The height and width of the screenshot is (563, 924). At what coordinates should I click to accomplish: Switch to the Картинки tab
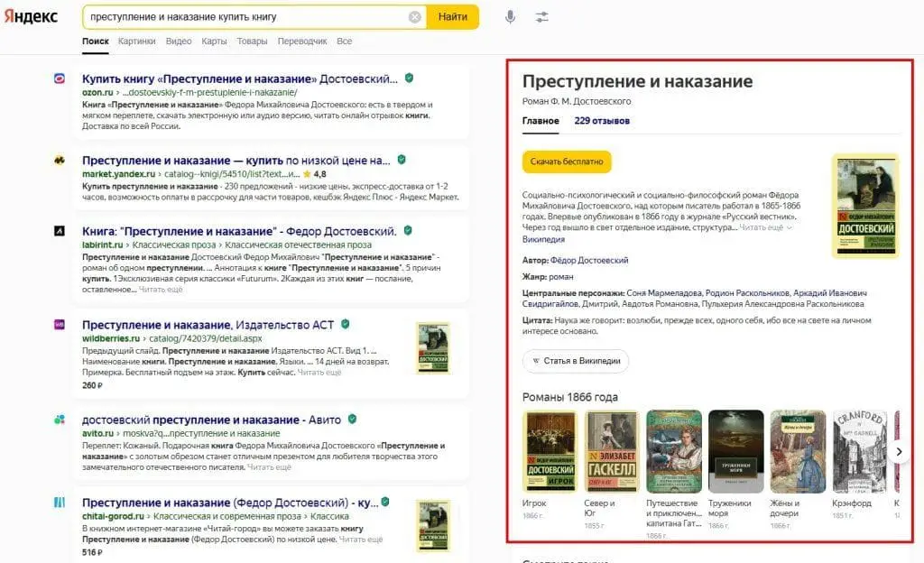click(137, 42)
